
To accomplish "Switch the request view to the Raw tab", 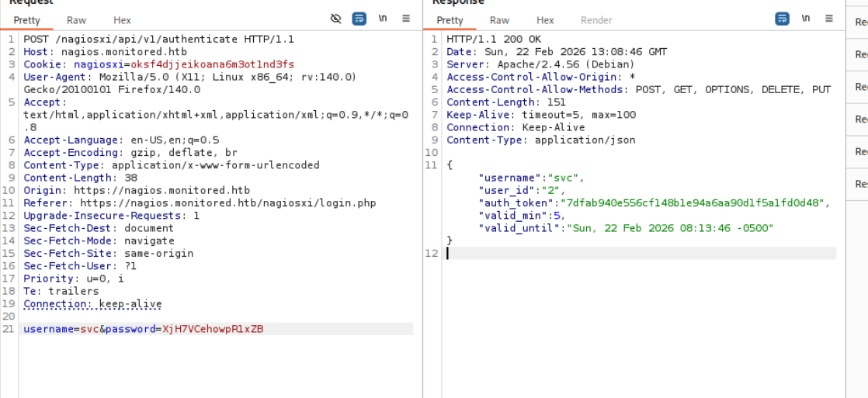I will [76, 20].
